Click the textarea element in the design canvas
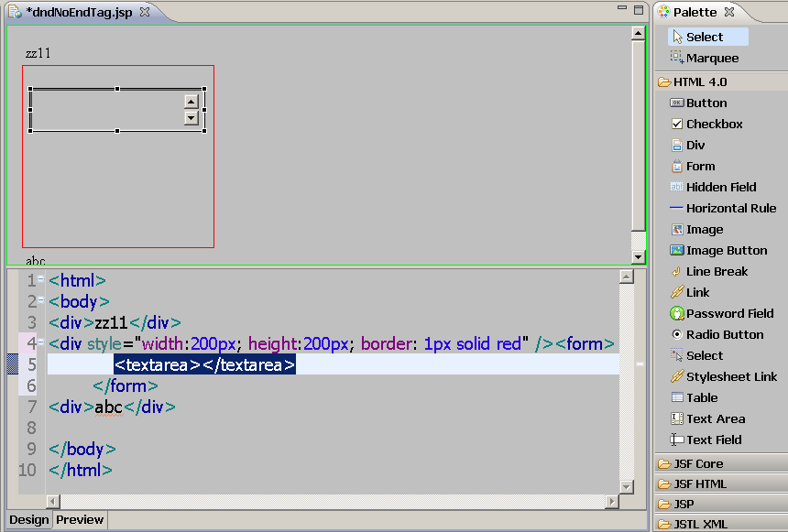 point(117,110)
